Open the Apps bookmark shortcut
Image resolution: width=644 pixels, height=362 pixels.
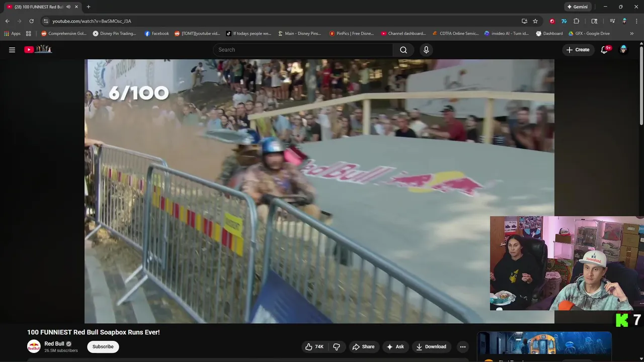[x=13, y=34]
